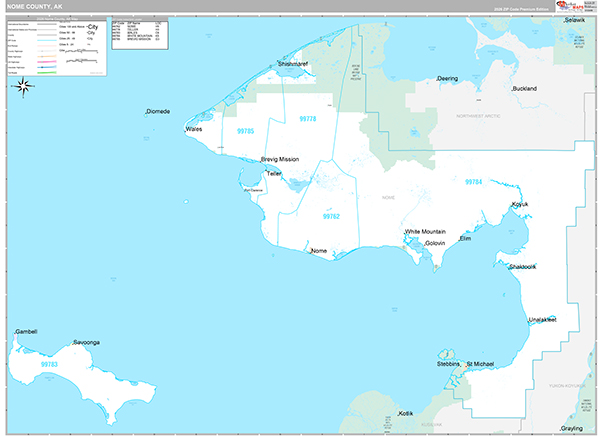Select the Diomede island label

click(158, 111)
